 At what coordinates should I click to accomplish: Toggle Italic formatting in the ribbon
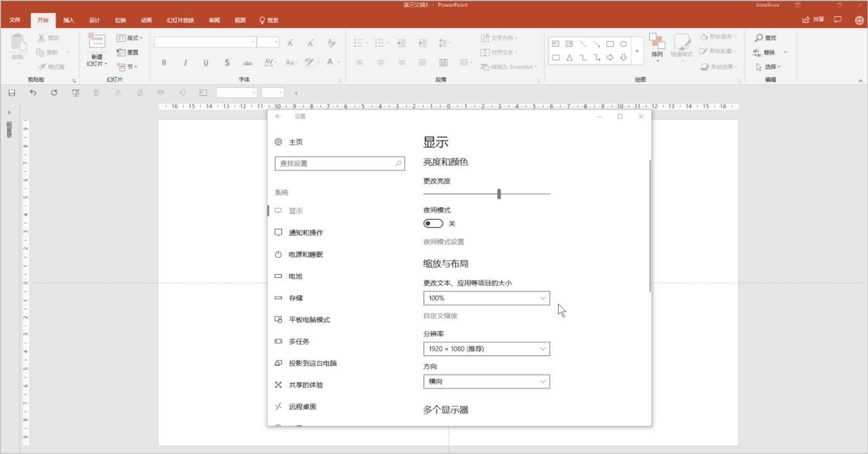tap(185, 63)
